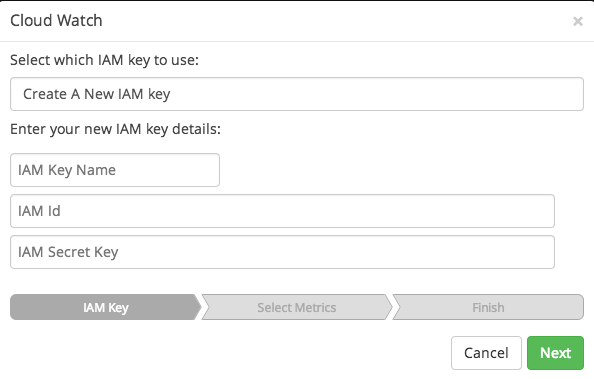Select the IAM Secret Key input

tap(282, 252)
